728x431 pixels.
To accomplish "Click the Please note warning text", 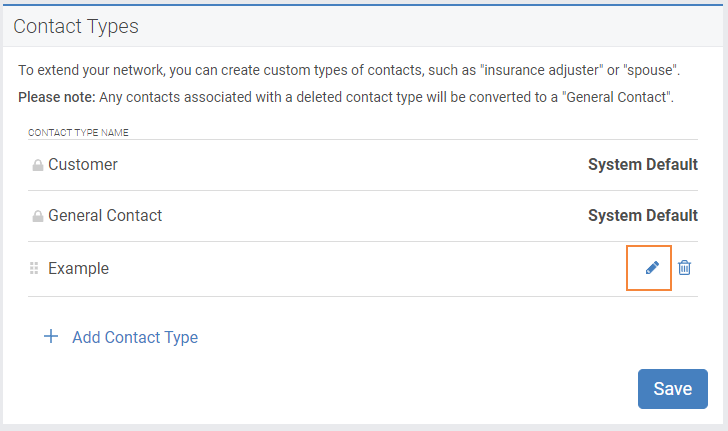I will [x=346, y=97].
